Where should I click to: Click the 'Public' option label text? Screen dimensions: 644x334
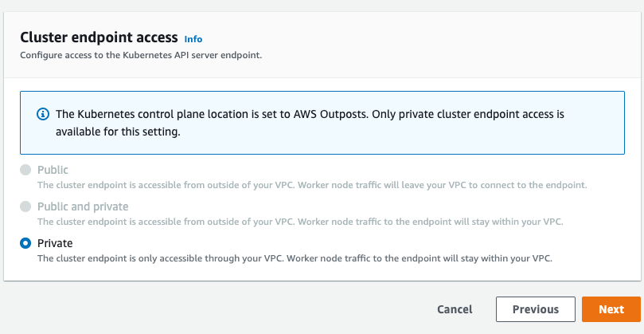point(53,170)
